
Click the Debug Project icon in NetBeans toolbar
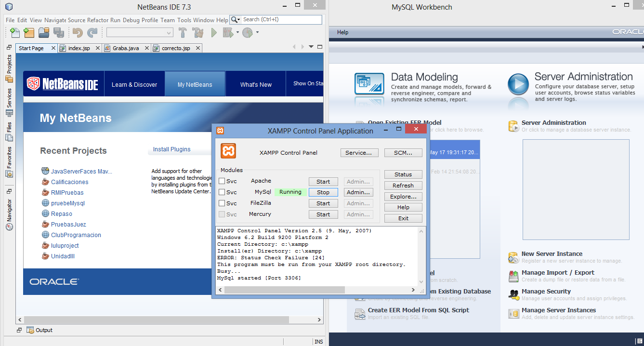[x=228, y=33]
